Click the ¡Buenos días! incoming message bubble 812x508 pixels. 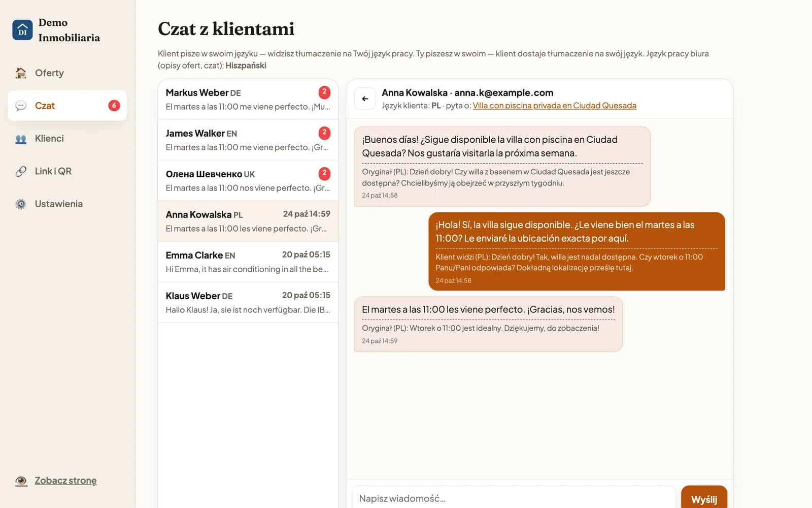click(502, 167)
